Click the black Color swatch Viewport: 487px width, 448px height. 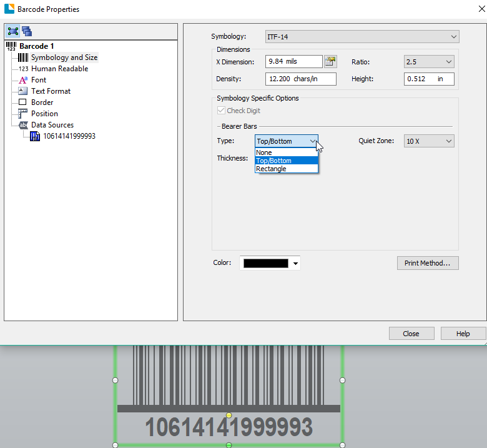(x=266, y=263)
